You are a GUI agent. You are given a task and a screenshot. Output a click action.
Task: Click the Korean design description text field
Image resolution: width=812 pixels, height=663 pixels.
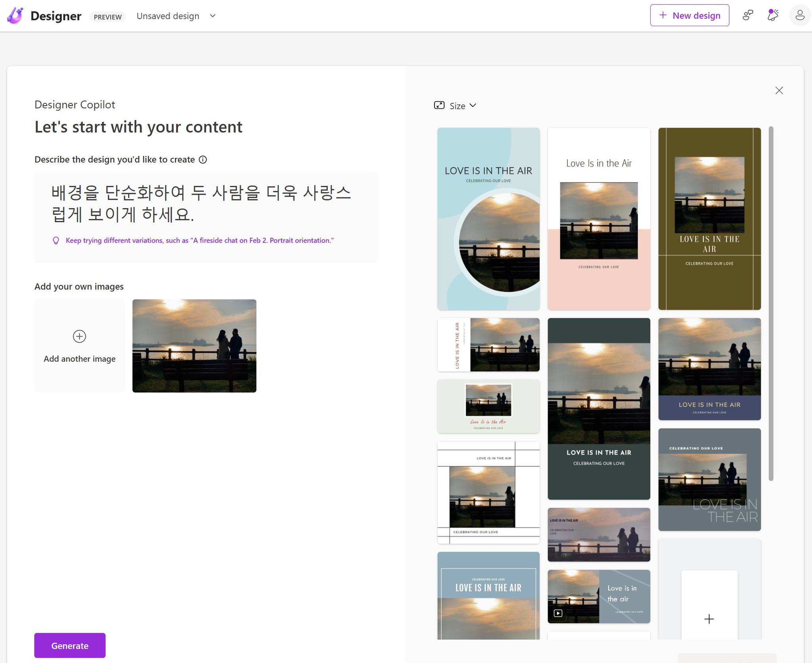pos(201,203)
